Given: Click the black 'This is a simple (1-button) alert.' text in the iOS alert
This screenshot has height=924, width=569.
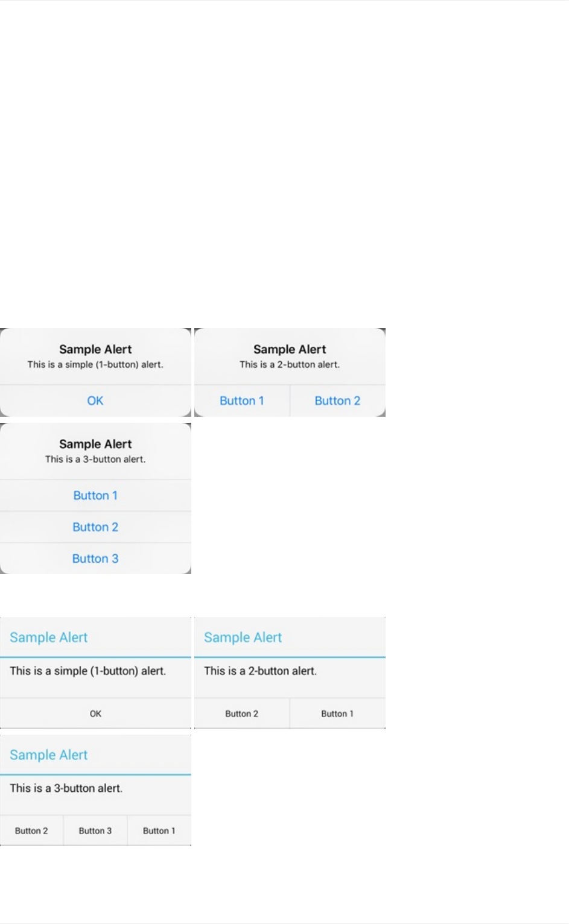Looking at the screenshot, I should click(95, 364).
